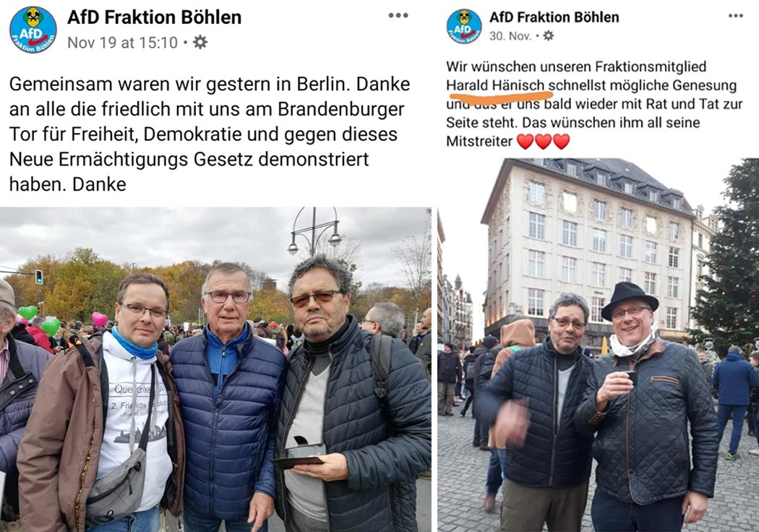759x532 pixels.
Task: Click the AfD profile avatar on left post
Action: point(33,30)
